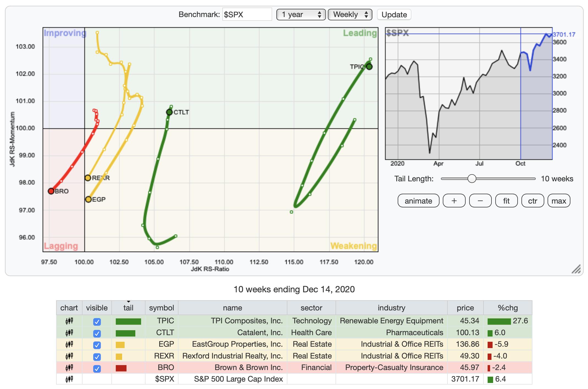Image resolution: width=588 pixels, height=389 pixels.
Task: Open candlestick chart icon for $SPX row
Action: [69, 379]
